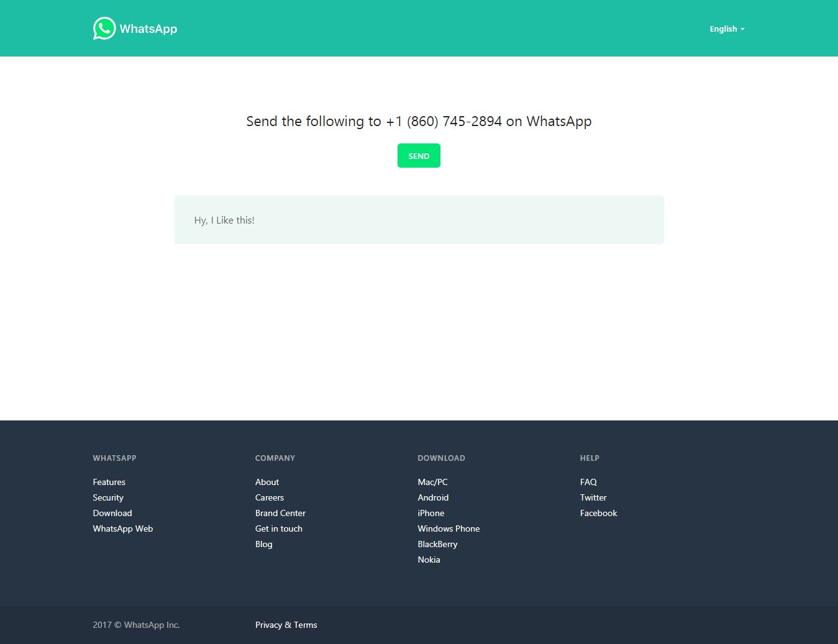This screenshot has width=838, height=644.
Task: Select the Get in touch link
Action: [279, 528]
